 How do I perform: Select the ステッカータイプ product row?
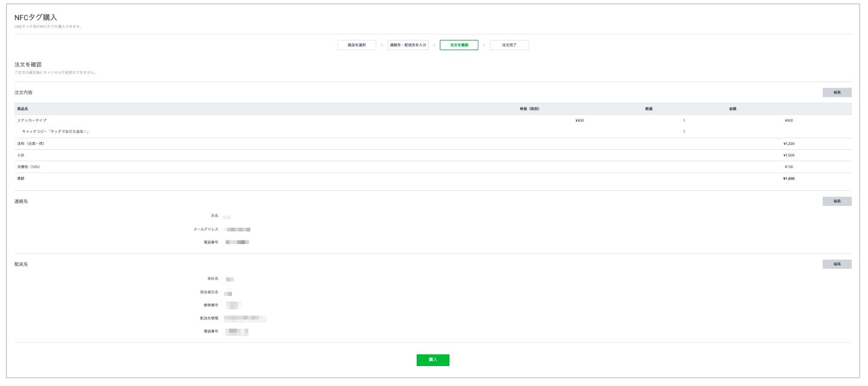[32, 120]
